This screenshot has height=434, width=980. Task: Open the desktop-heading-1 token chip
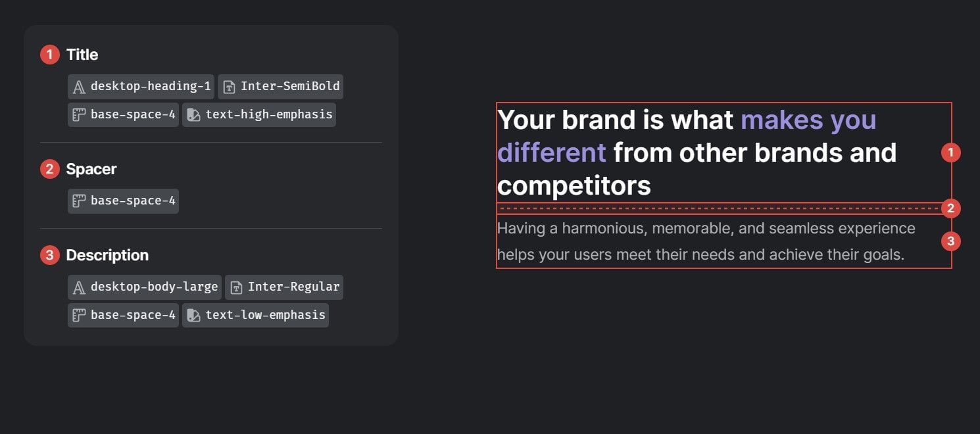[x=140, y=85]
